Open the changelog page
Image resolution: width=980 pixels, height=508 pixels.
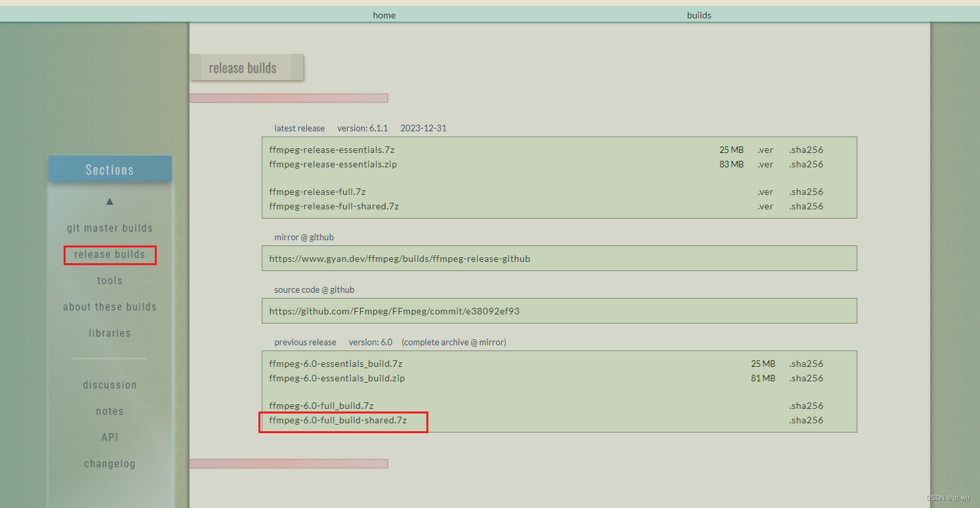pyautogui.click(x=110, y=464)
